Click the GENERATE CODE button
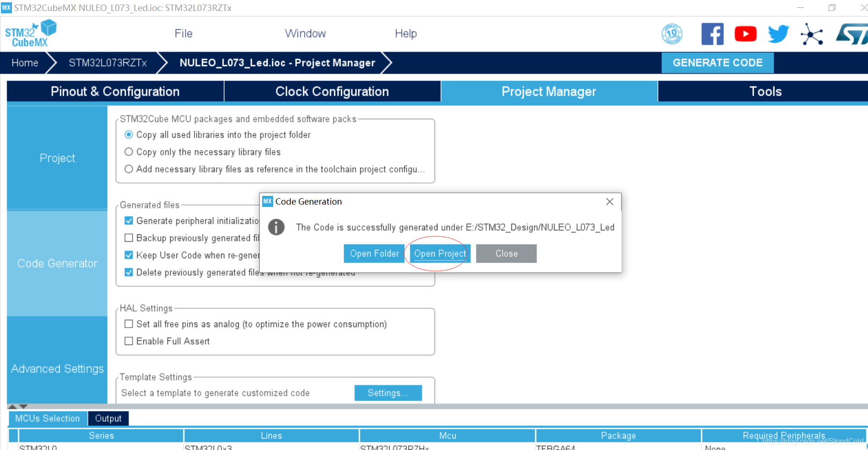Screen dimensions: 868x450 point(717,63)
